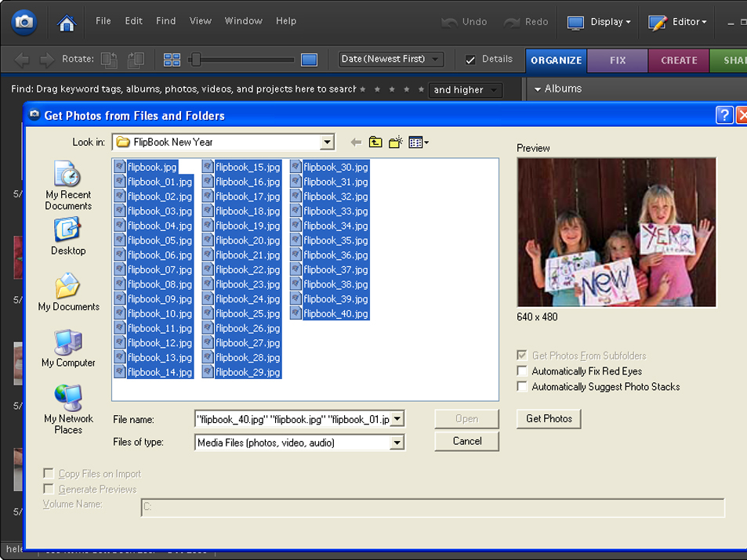Switch to single photo view icon
Screen dimensions: 747x560
click(x=309, y=60)
